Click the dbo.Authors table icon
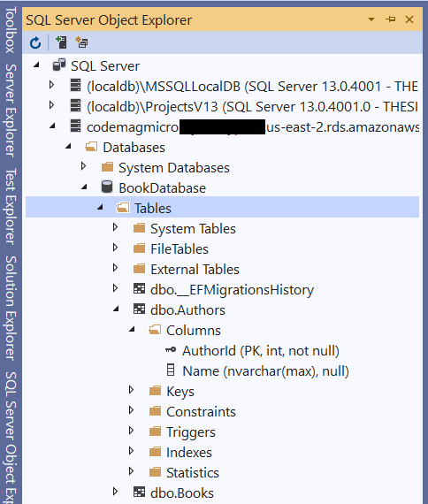Screen dimensions: 428x504 [139, 309]
